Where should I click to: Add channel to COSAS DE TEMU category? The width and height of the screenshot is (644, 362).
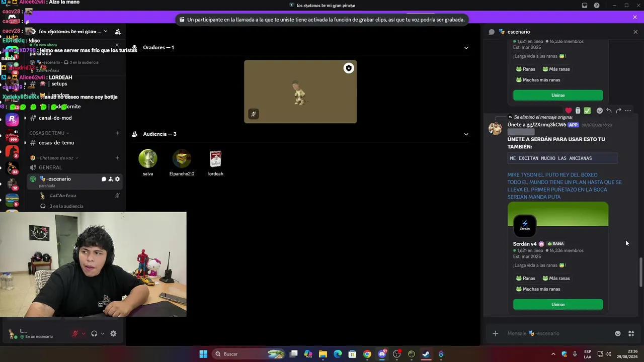coord(117,133)
